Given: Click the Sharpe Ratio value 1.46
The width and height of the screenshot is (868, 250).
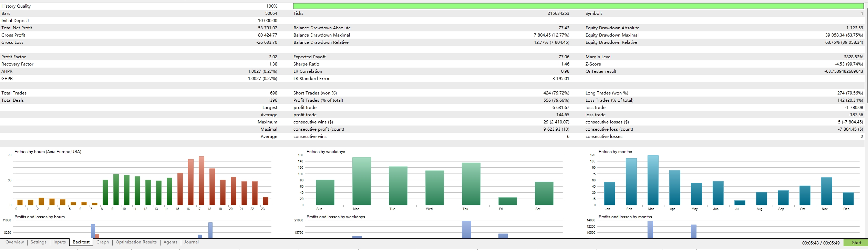Looking at the screenshot, I should point(565,64).
